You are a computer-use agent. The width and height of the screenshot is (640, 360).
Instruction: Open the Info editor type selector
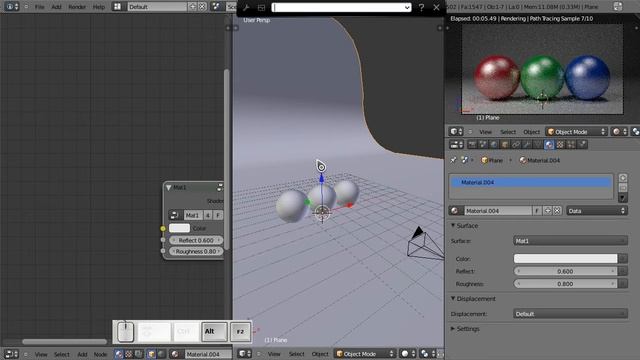click(11, 7)
